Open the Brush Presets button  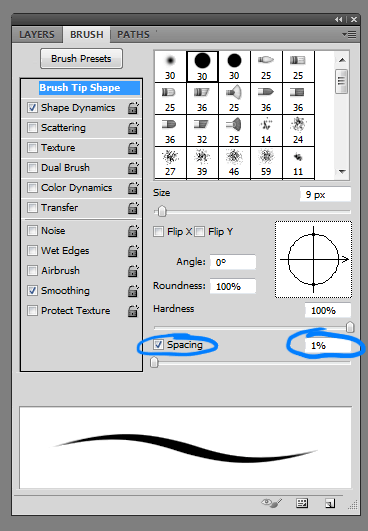pos(81,59)
